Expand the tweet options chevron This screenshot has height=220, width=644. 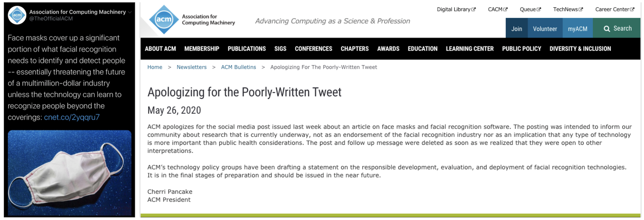[130, 12]
